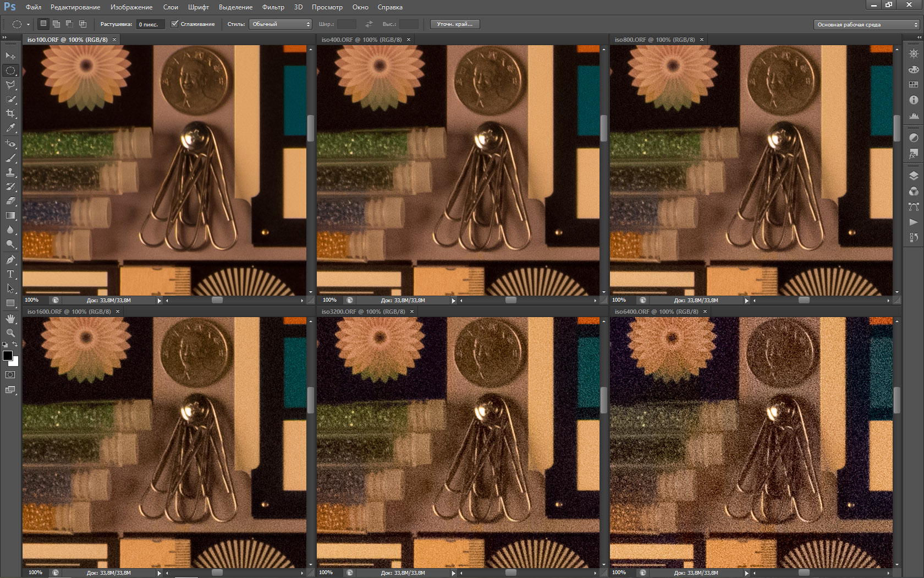Close the iso1600.ORF document tab
Viewport: 924px width, 578px height.
tap(118, 312)
